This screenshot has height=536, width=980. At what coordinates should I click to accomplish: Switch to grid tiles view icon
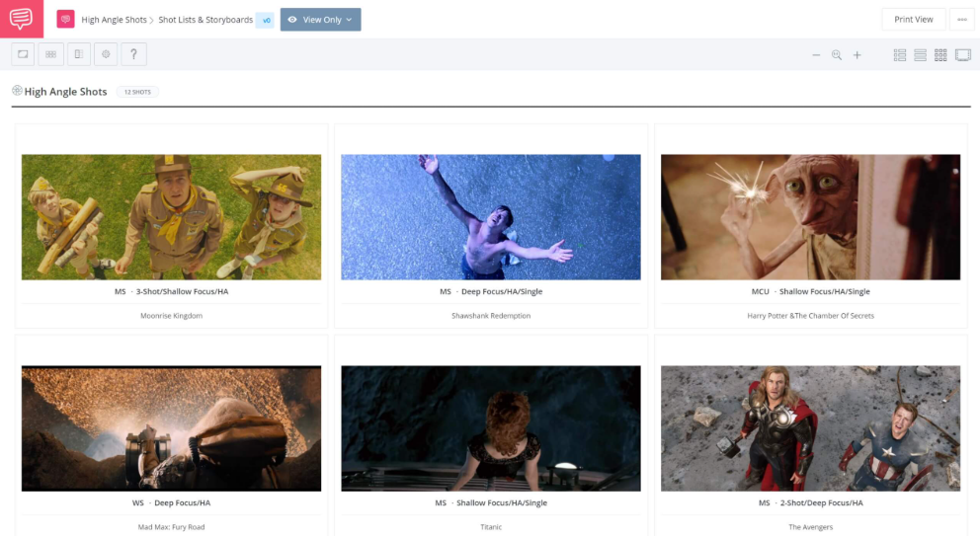940,55
